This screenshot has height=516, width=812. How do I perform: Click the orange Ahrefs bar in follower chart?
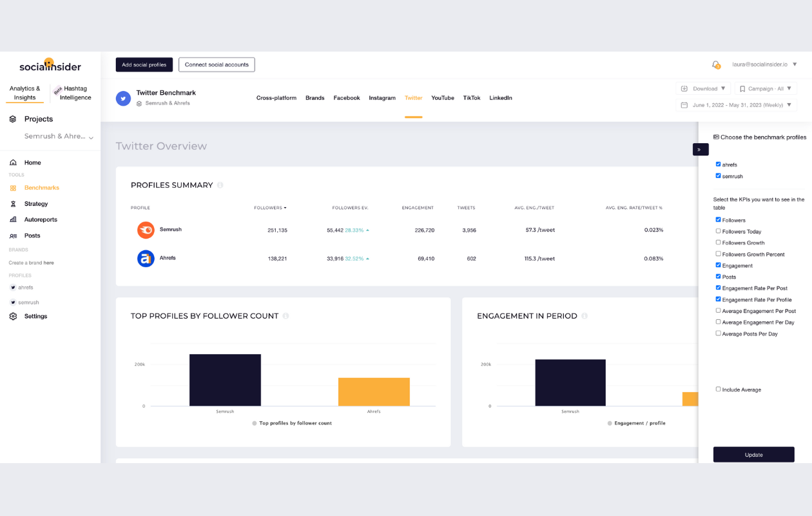pyautogui.click(x=374, y=392)
